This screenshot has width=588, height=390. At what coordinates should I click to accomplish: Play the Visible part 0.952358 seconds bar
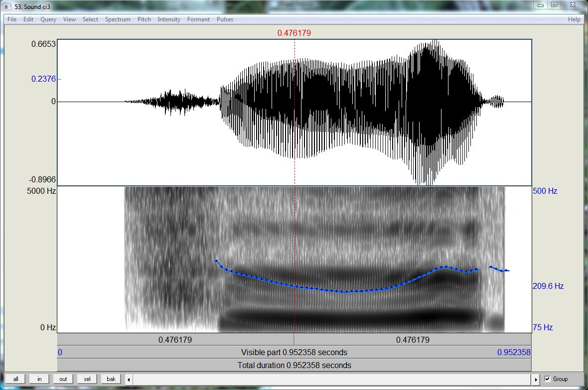tap(294, 353)
